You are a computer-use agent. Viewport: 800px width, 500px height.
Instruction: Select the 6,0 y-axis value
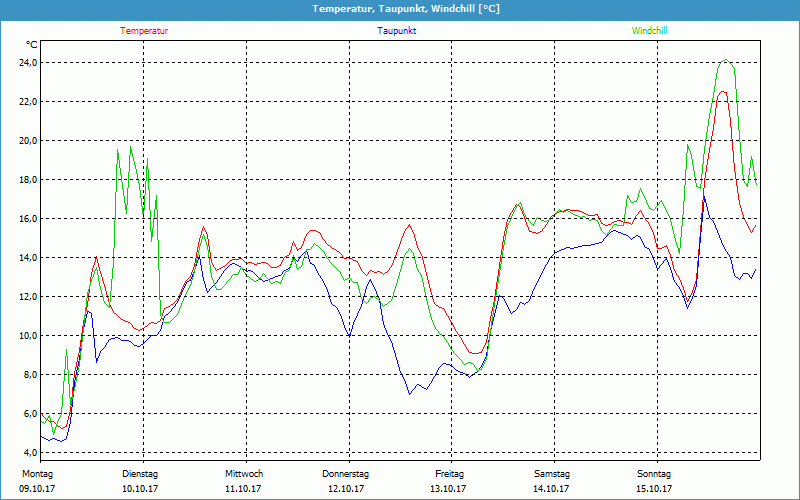(x=30, y=414)
